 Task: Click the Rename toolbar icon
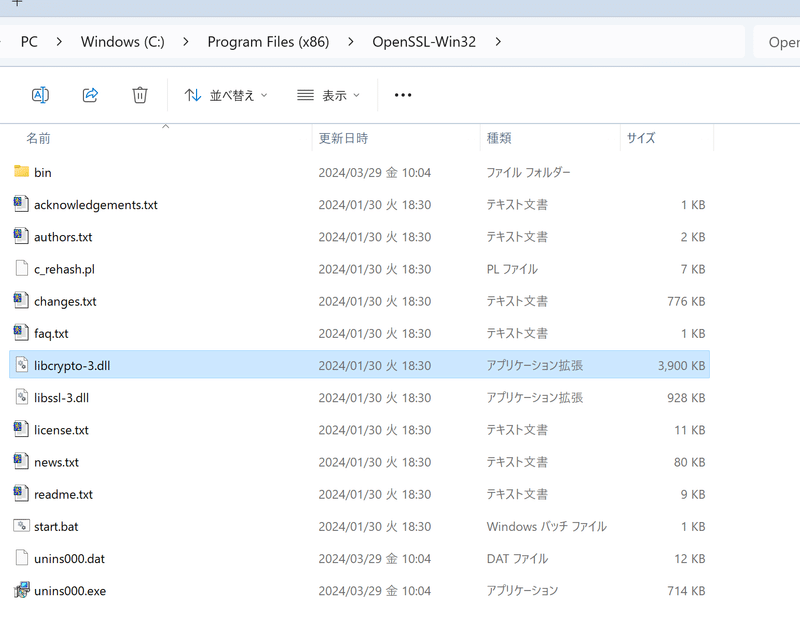40,95
